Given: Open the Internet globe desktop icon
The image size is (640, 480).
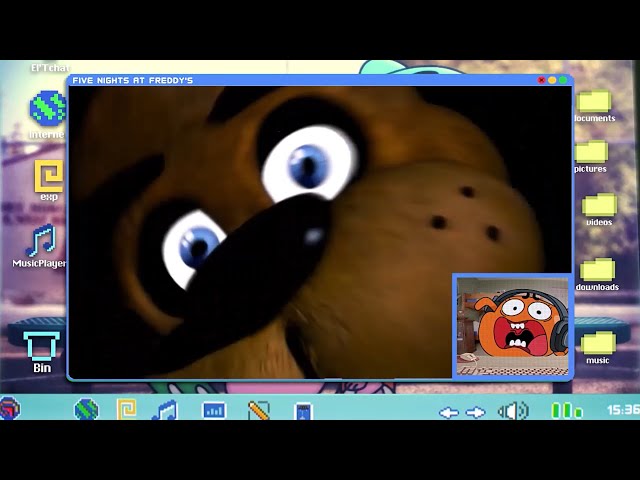Looking at the screenshot, I should pos(47,108).
